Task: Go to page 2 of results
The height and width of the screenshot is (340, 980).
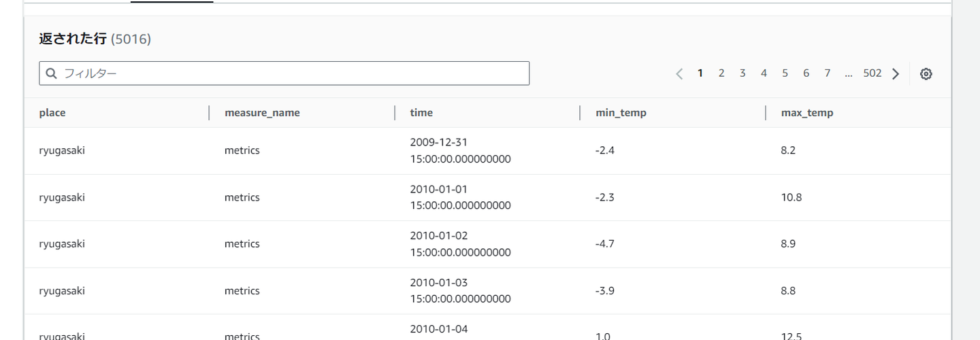Action: tap(721, 73)
